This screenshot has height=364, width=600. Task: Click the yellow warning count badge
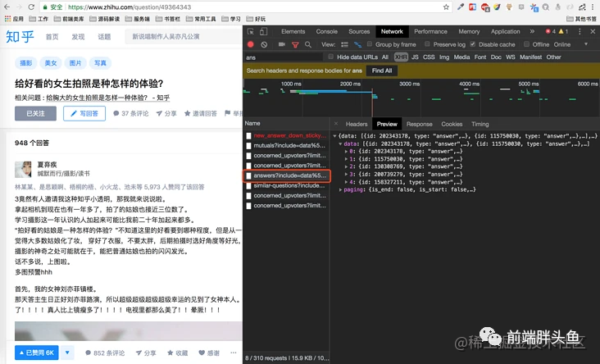pos(563,31)
